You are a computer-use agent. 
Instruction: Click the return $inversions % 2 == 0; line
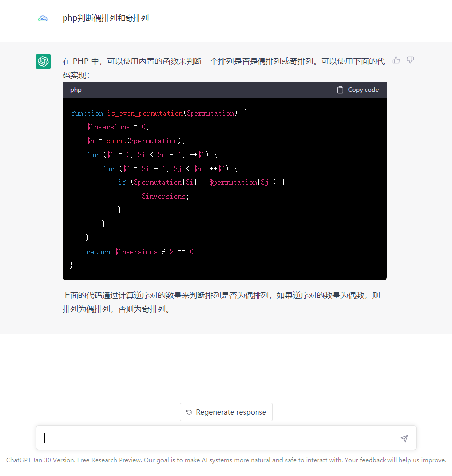[x=141, y=252]
